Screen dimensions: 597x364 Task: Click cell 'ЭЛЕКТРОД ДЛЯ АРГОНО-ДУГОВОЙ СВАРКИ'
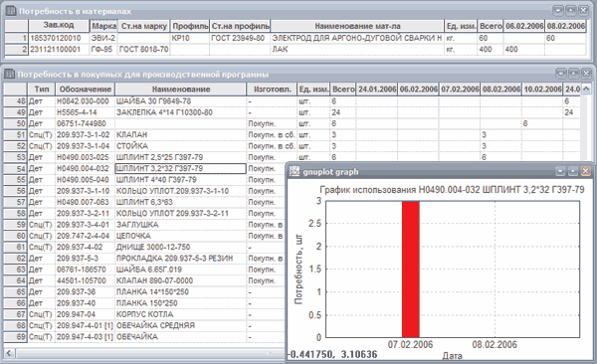coord(357,38)
